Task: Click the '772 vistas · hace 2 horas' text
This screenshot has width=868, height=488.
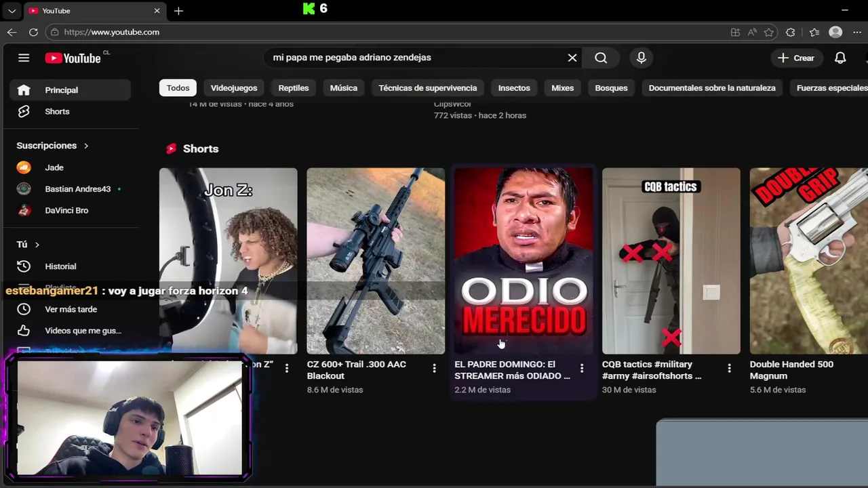Action: pos(480,115)
